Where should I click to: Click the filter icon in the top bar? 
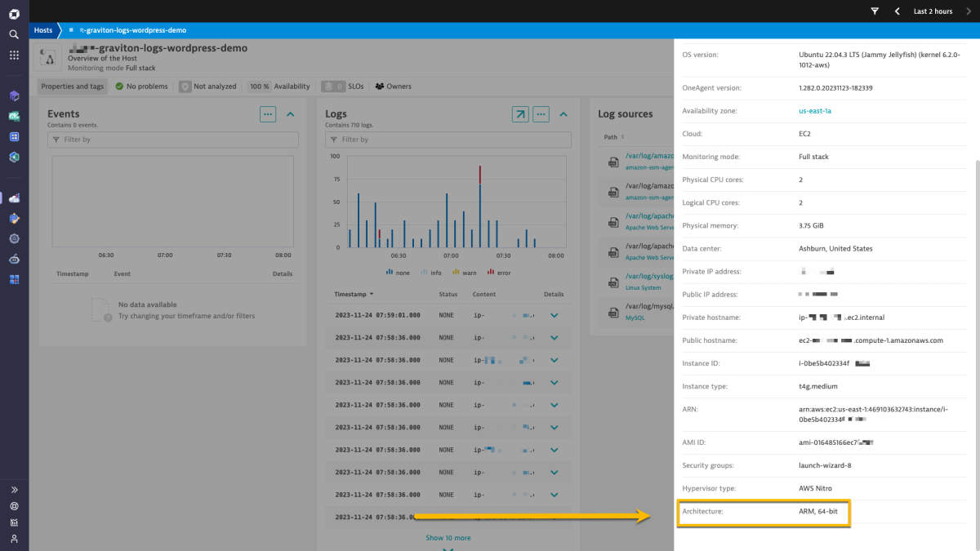pos(874,11)
